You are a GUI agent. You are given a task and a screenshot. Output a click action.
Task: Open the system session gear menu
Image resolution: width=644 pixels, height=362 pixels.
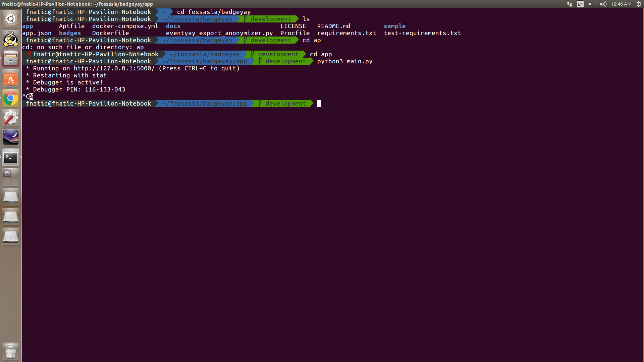click(639, 4)
